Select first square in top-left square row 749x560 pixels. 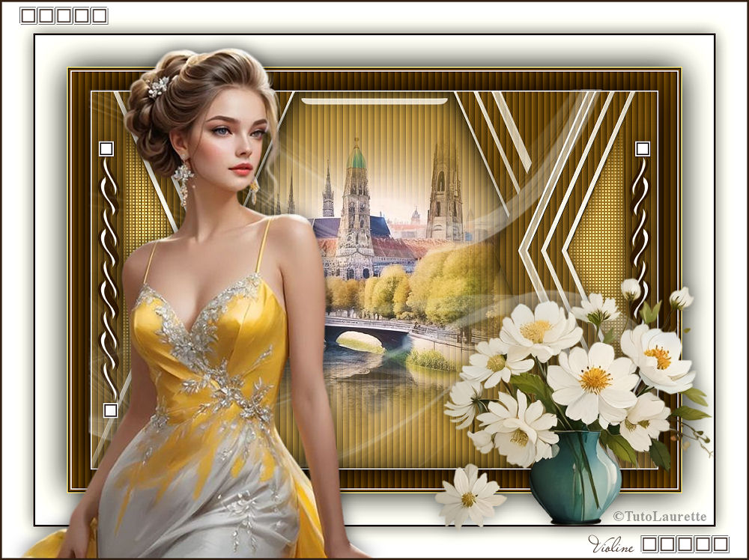click(x=28, y=16)
